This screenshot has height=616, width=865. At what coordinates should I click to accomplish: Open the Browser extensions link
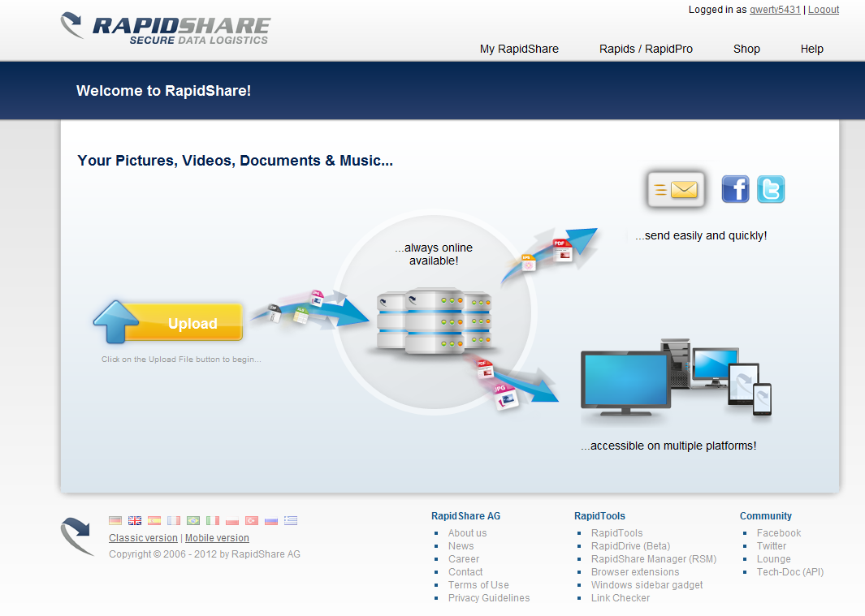tap(635, 572)
